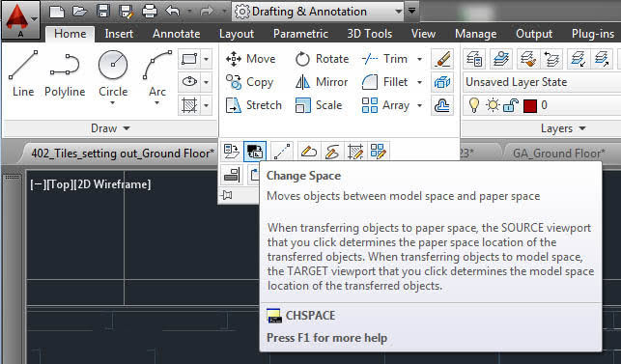Click layer stack icon with up-right arrow

pyautogui.click(x=601, y=60)
